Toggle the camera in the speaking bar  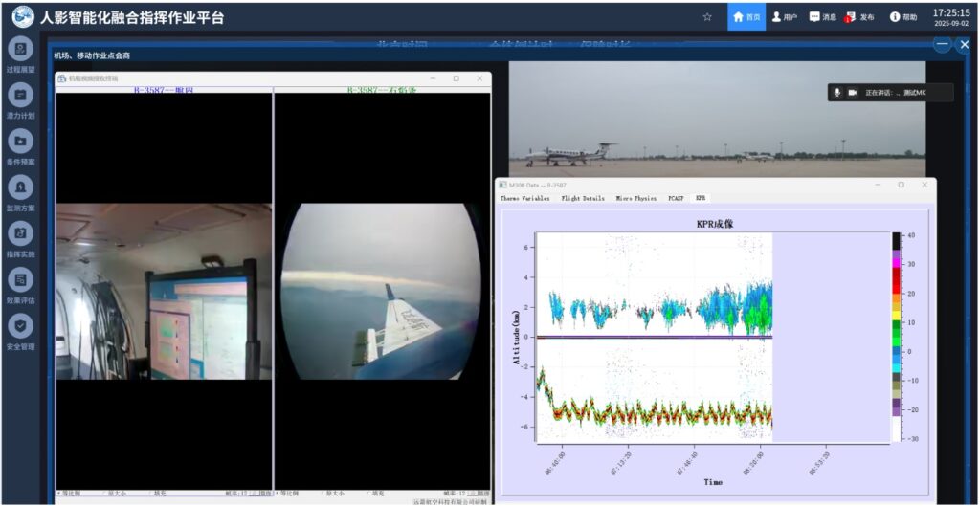tap(853, 93)
